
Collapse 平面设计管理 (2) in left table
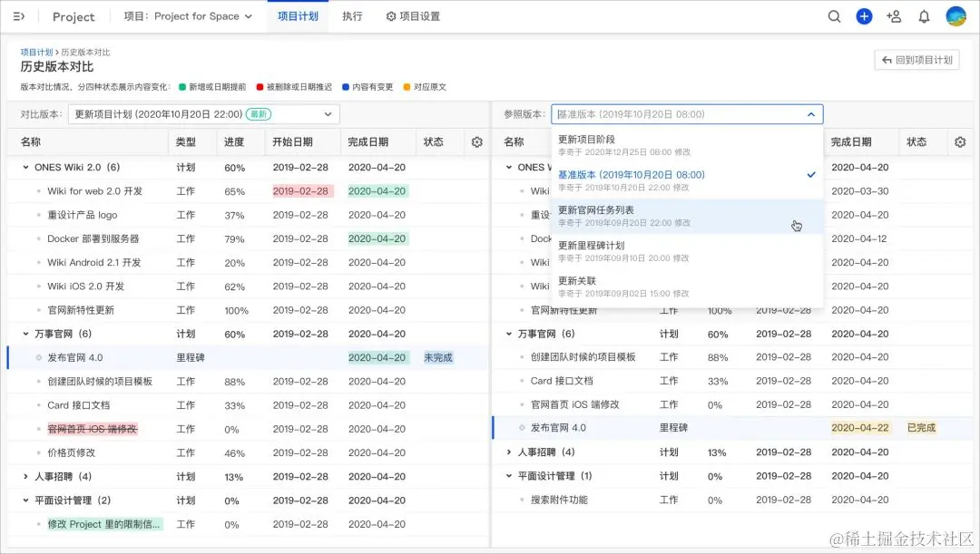click(25, 501)
